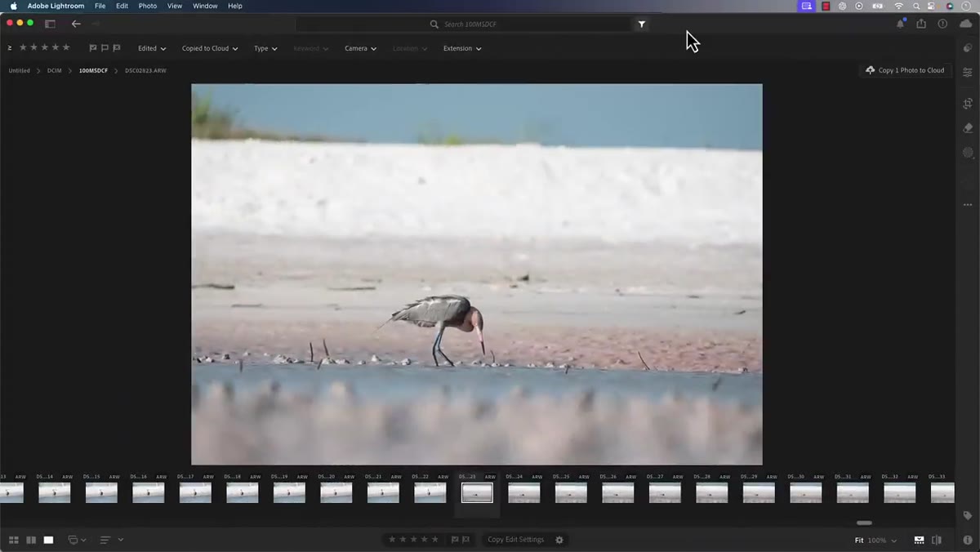
Task: Expand the Copied to Cloud dropdown
Action: (x=210, y=48)
